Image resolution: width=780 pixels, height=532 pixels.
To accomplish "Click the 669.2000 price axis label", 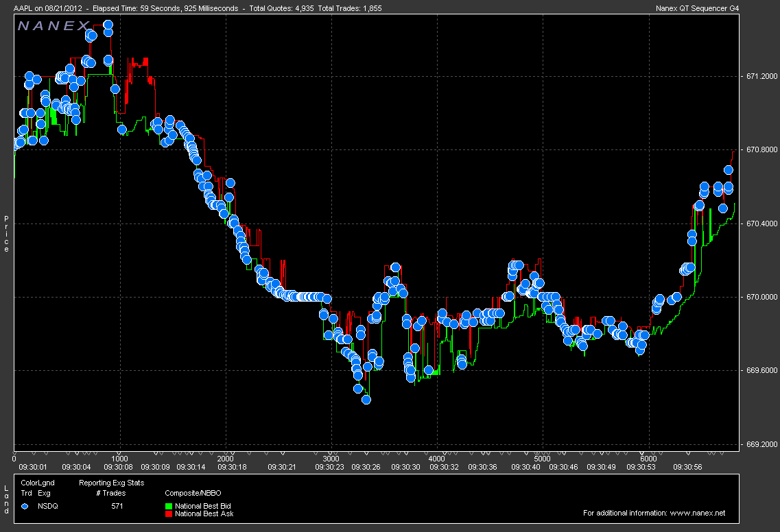I will pyautogui.click(x=761, y=444).
